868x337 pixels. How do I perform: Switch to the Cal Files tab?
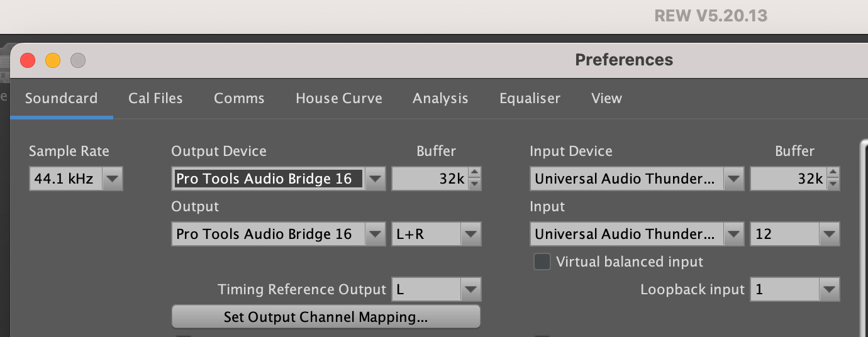click(x=155, y=99)
